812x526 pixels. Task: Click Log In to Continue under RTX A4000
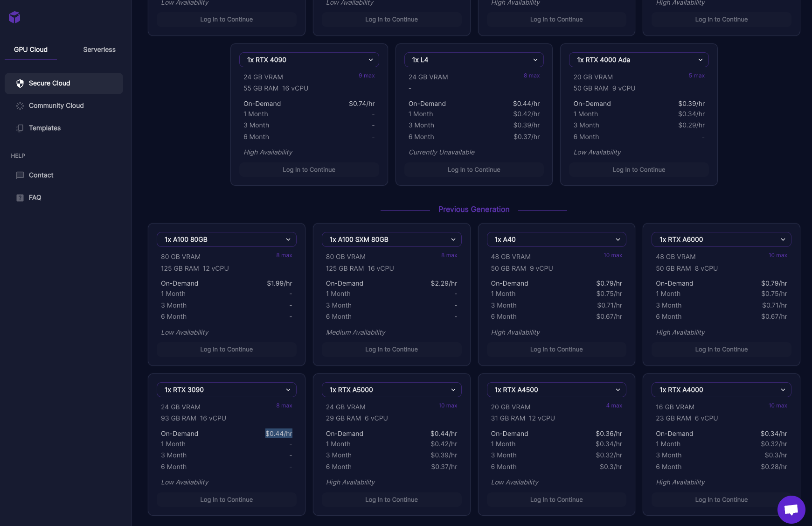pos(722,500)
